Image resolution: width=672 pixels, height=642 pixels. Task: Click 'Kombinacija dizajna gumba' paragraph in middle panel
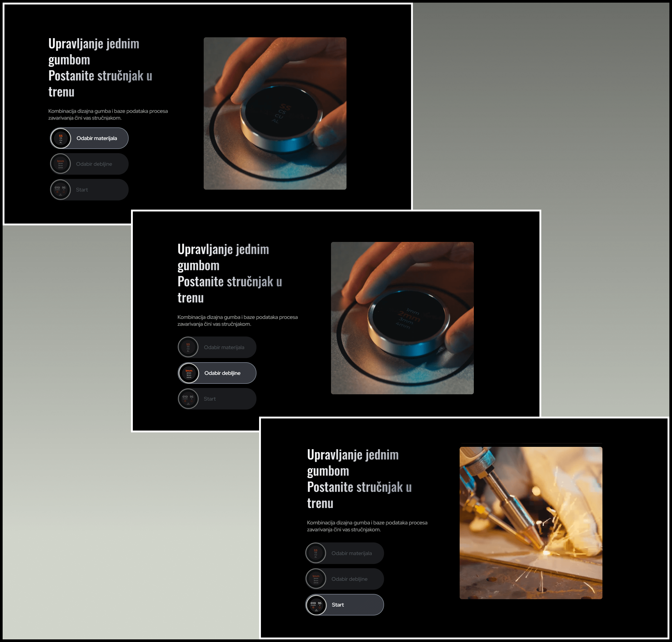pyautogui.click(x=238, y=320)
